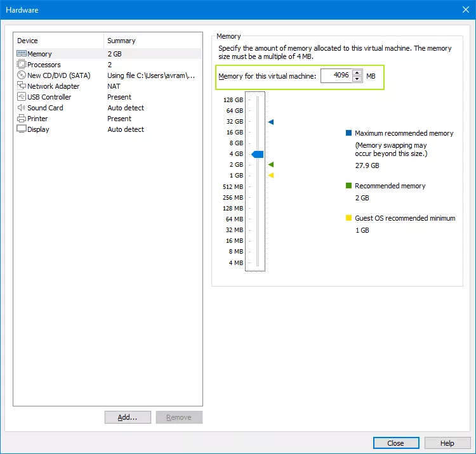The width and height of the screenshot is (476, 454).
Task: Click the Display monitor icon
Action: (22, 129)
